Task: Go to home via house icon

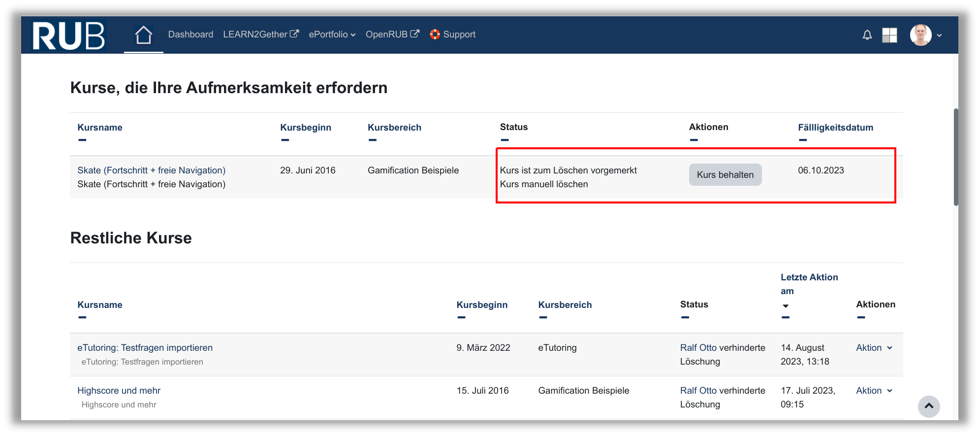Action: coord(143,35)
